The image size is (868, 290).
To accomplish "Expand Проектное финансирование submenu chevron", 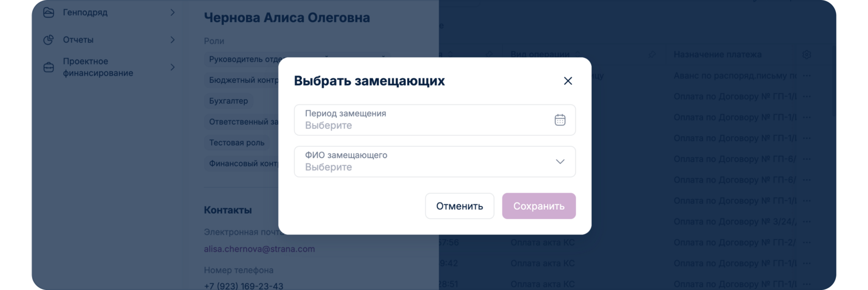I will (x=173, y=67).
